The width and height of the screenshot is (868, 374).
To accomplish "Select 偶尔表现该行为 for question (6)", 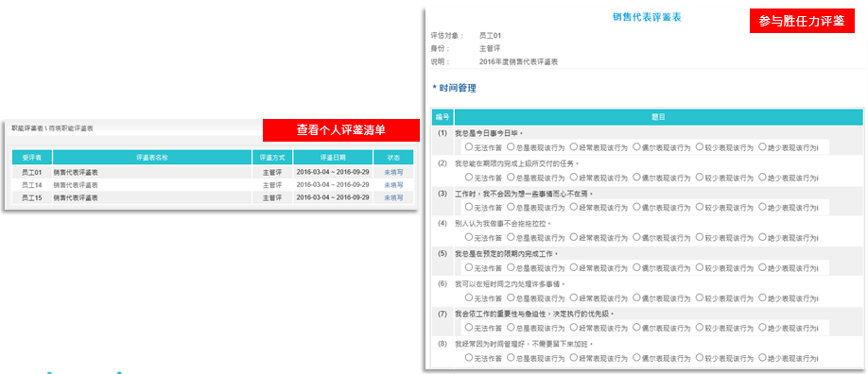I will (x=636, y=297).
